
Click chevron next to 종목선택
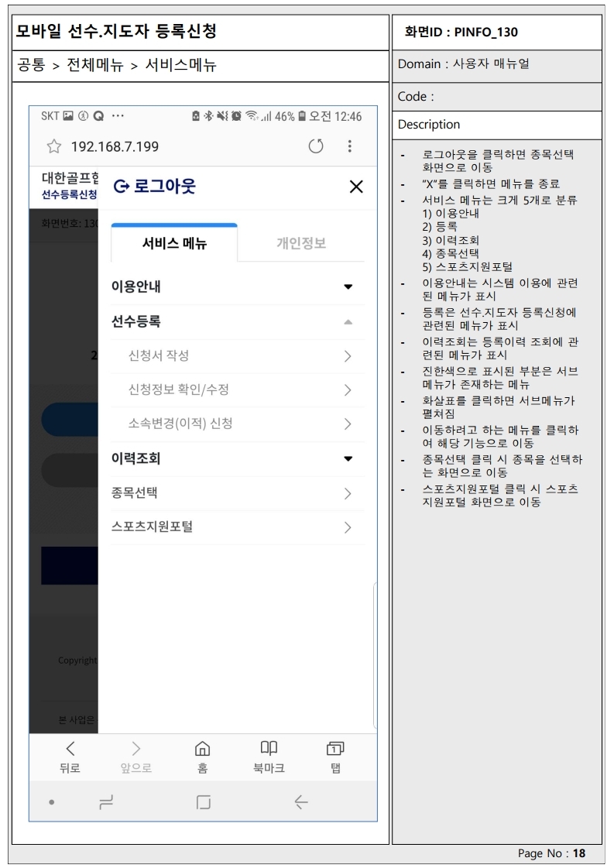pyautogui.click(x=348, y=493)
